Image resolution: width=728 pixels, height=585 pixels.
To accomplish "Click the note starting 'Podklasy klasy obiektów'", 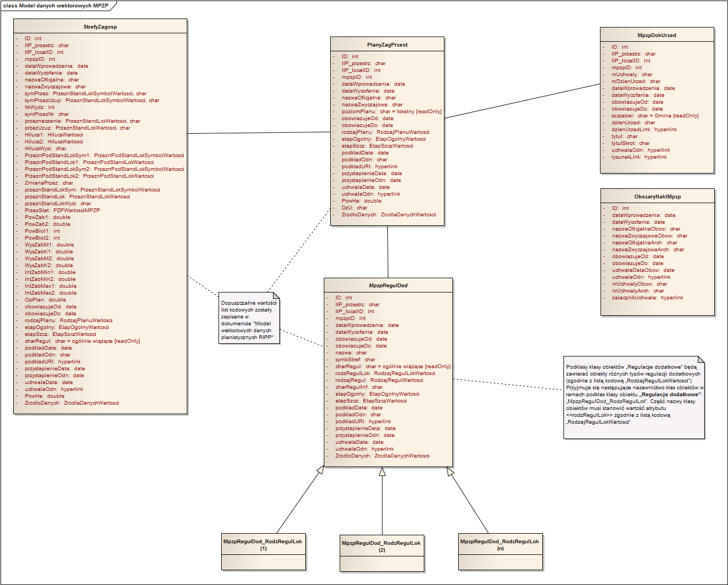I will 634,398.
